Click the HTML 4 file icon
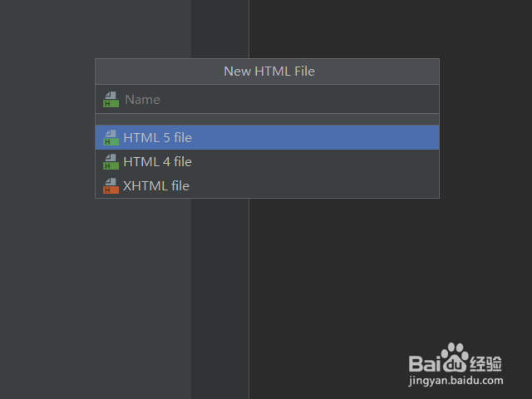The image size is (532, 399). click(x=111, y=162)
